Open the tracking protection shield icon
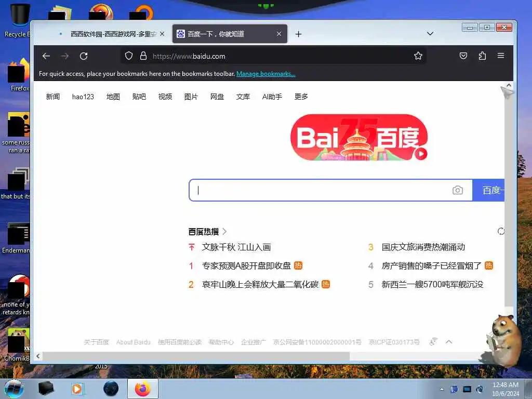The height and width of the screenshot is (399, 532). [129, 56]
